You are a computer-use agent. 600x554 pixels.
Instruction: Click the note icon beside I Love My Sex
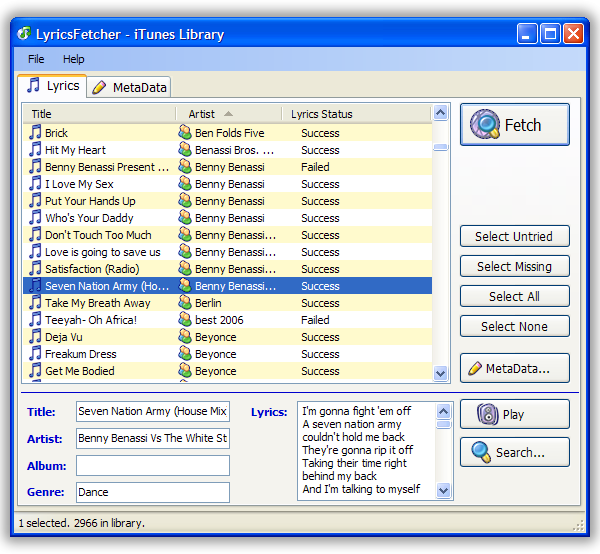pos(35,184)
